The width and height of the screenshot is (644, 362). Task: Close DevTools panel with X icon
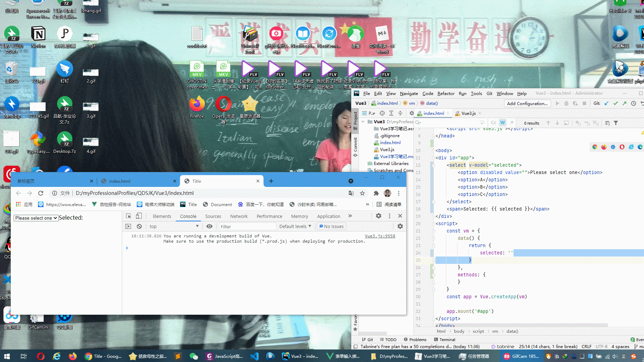click(400, 216)
